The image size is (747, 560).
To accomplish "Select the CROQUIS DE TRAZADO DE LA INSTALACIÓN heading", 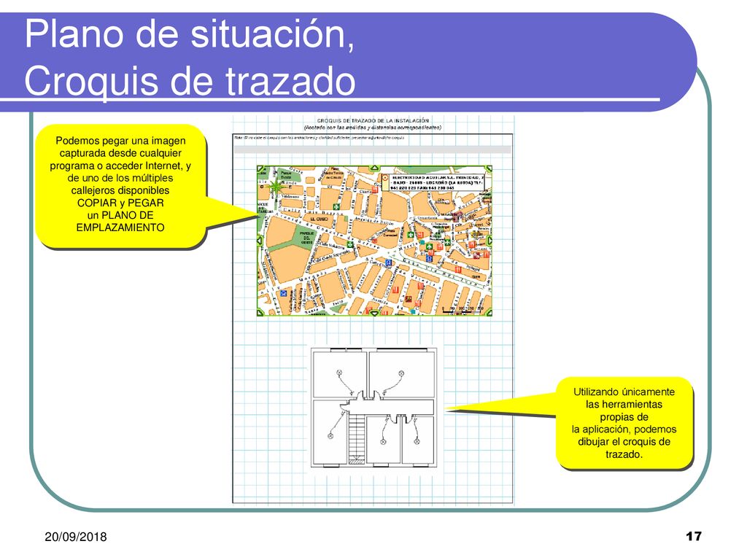I will coord(373,121).
